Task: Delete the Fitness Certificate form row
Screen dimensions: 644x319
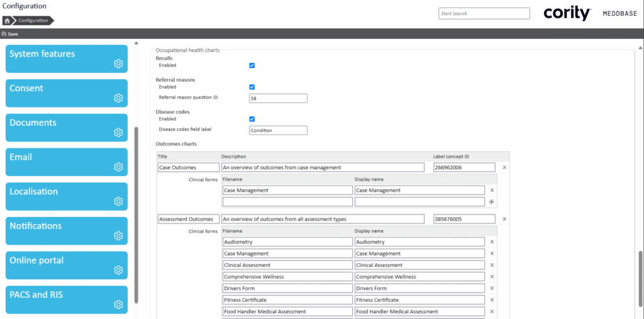Action: [x=492, y=299]
